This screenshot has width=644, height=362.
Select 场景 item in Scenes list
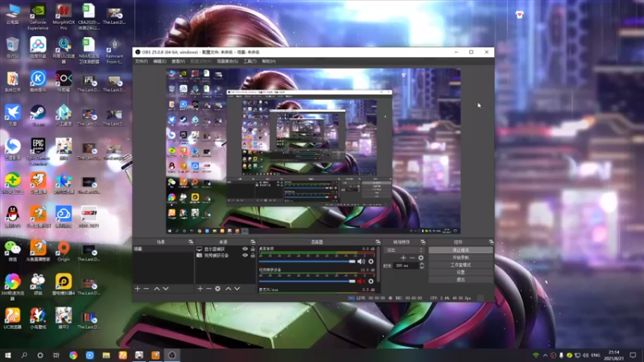tap(163, 249)
